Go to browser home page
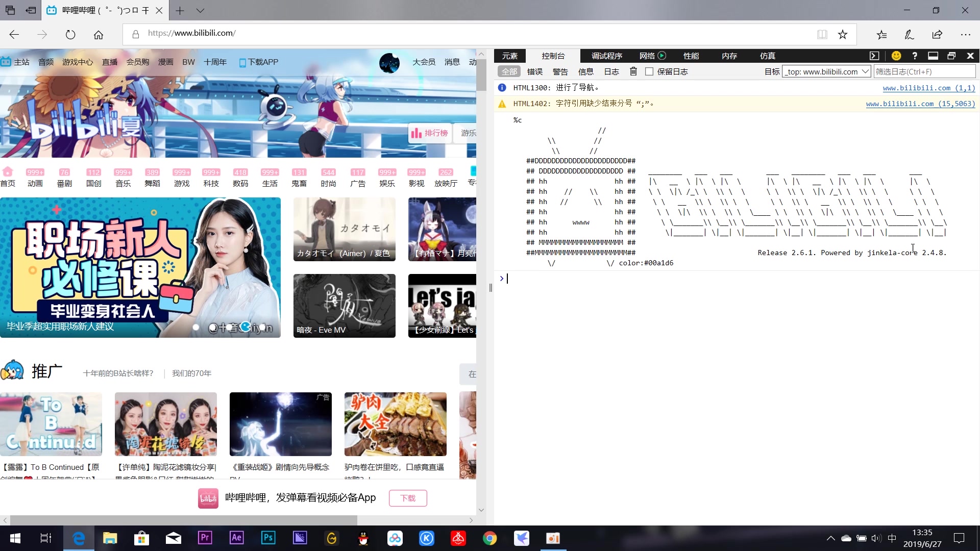 click(99, 35)
